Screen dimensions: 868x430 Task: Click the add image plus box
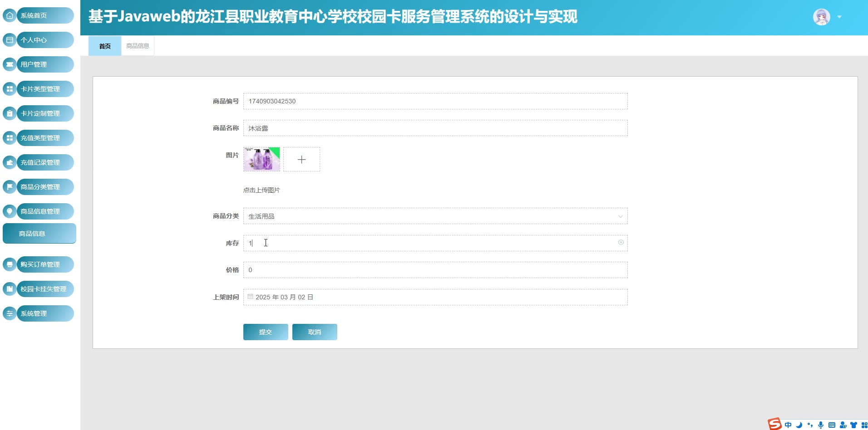click(x=301, y=159)
